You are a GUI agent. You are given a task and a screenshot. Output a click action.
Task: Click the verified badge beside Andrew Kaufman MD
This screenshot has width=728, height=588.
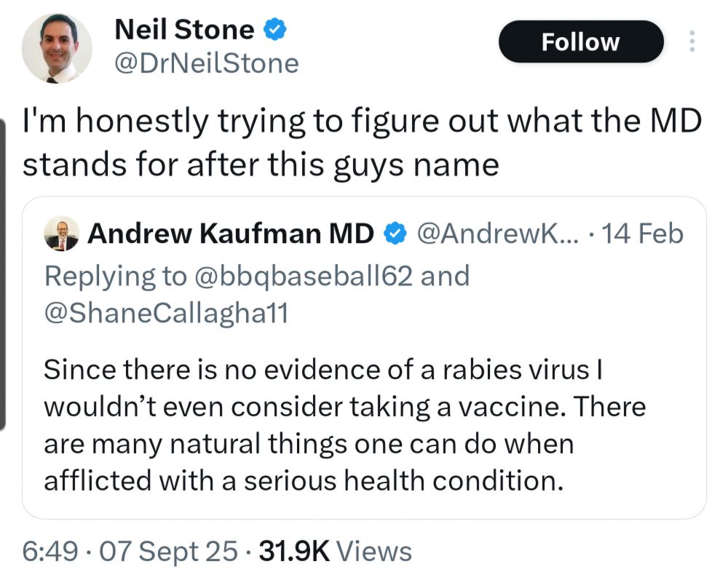pyautogui.click(x=395, y=234)
